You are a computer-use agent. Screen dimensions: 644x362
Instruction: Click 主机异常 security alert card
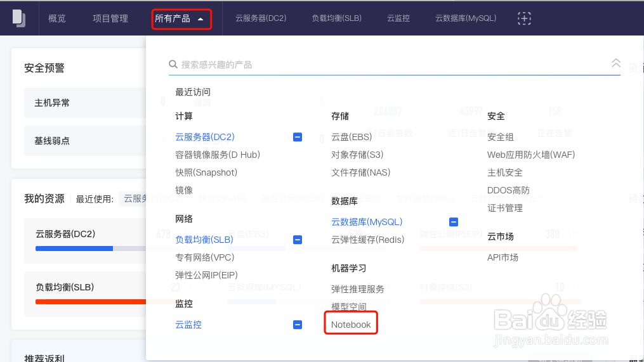click(x=85, y=103)
